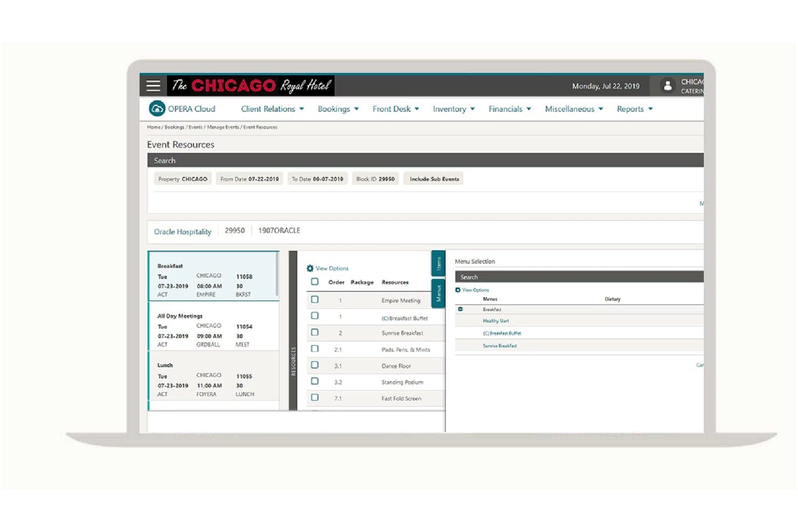The width and height of the screenshot is (798, 532).
Task: Click the Include Sub Events filter chip
Action: [434, 179]
